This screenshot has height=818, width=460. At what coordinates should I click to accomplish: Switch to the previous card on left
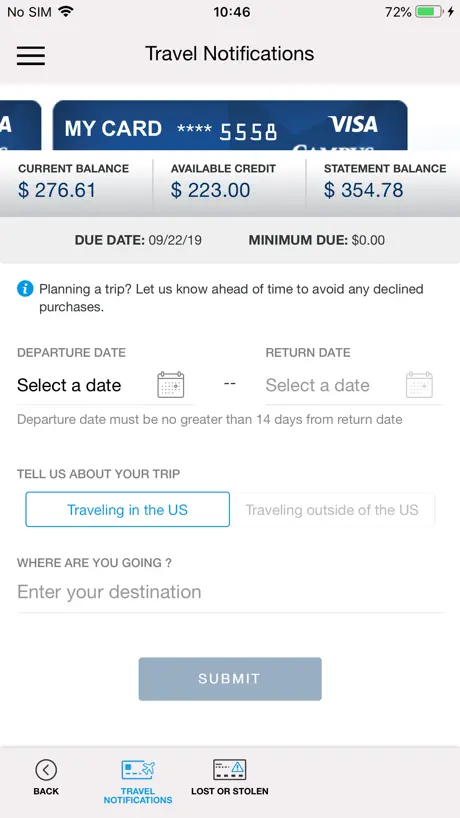20,125
